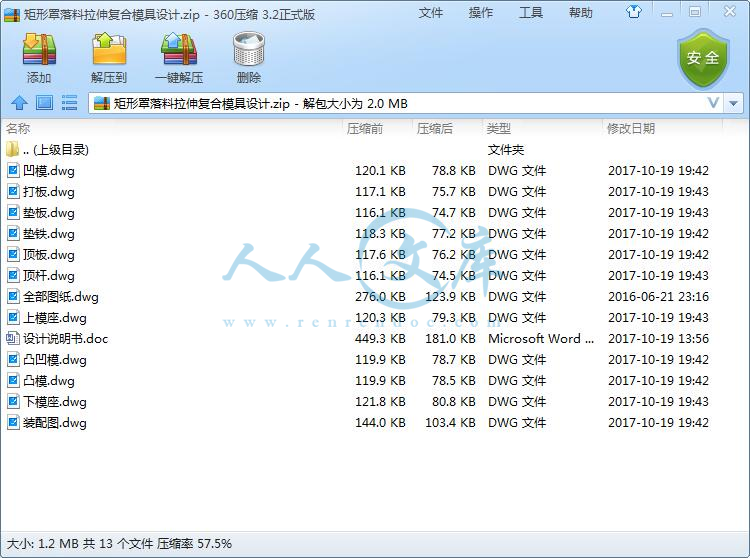Viewport: 750px width, 558px height.
Task: Click the 删除 (Delete) trash icon
Action: click(x=249, y=49)
